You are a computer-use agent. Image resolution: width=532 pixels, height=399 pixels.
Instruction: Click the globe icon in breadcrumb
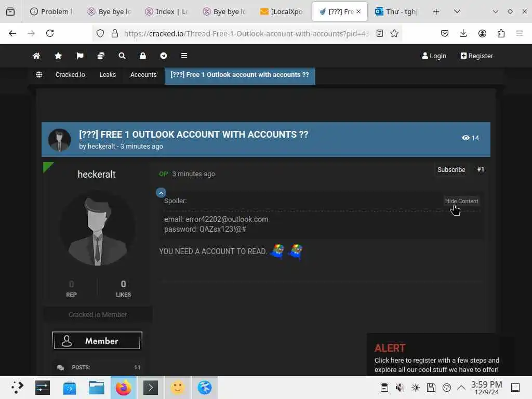(x=39, y=75)
